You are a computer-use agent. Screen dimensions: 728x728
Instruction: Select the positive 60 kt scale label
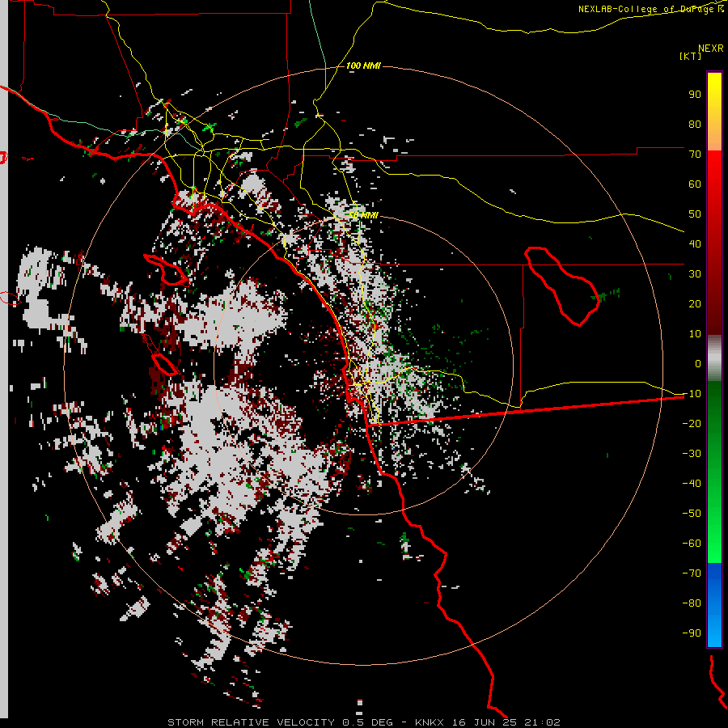click(x=695, y=184)
